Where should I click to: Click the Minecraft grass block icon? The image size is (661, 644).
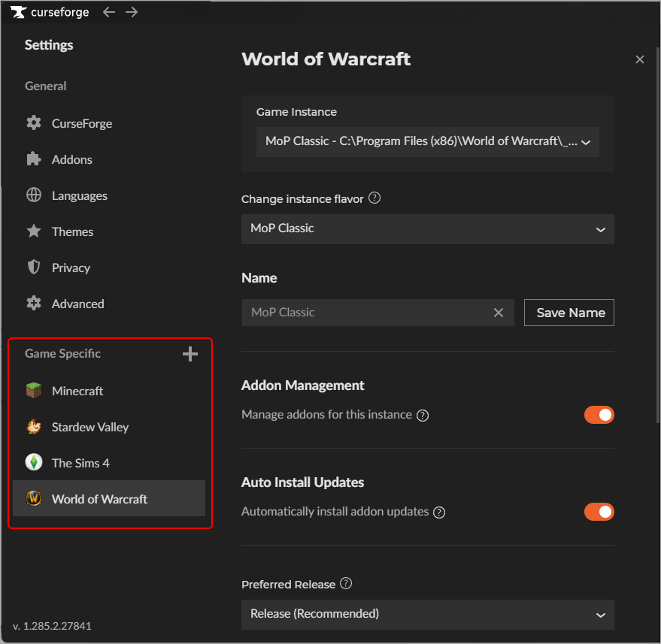34,391
